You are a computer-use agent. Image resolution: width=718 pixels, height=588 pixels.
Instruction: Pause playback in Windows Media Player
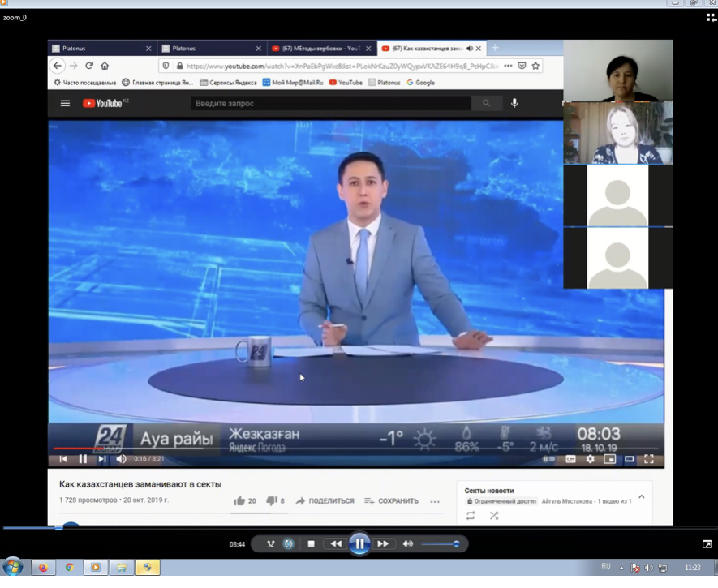(x=359, y=544)
